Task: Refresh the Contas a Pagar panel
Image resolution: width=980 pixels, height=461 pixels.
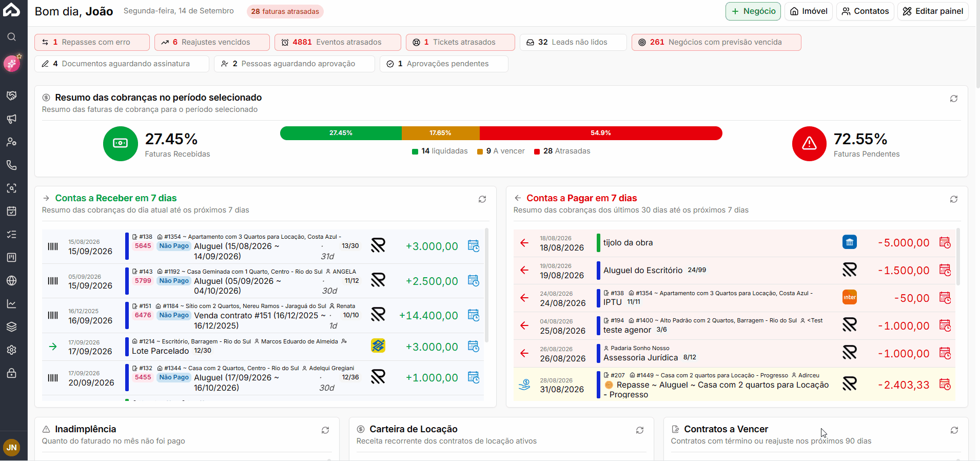Action: point(954,199)
